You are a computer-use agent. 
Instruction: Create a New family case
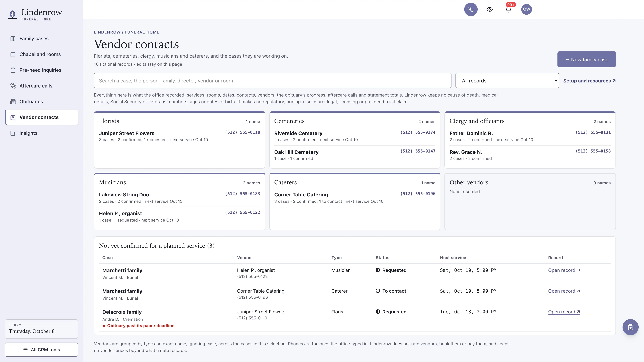point(586,59)
